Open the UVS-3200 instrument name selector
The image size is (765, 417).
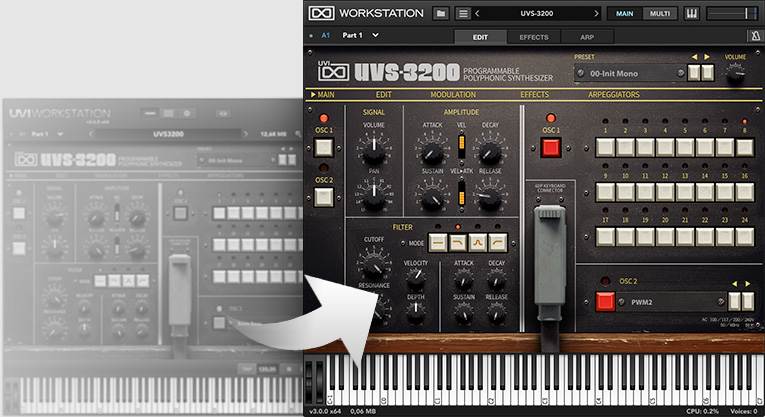point(537,14)
